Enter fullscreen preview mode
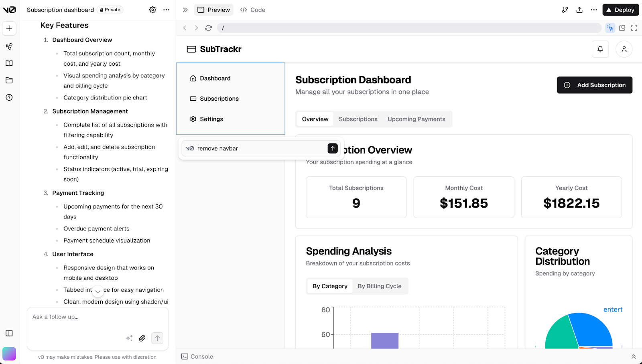The height and width of the screenshot is (364, 642). [634, 28]
